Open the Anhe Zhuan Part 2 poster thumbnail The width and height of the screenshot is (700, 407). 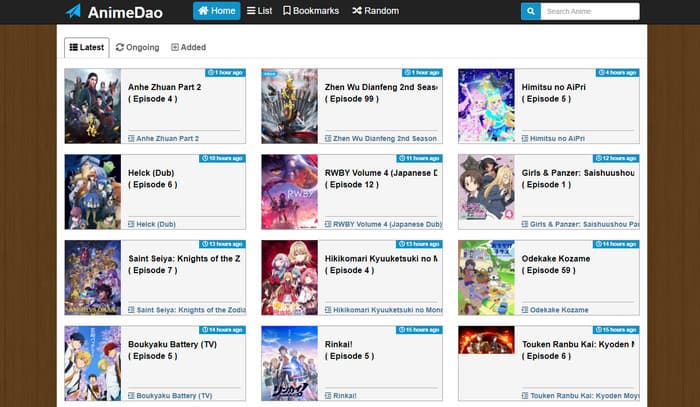point(92,106)
